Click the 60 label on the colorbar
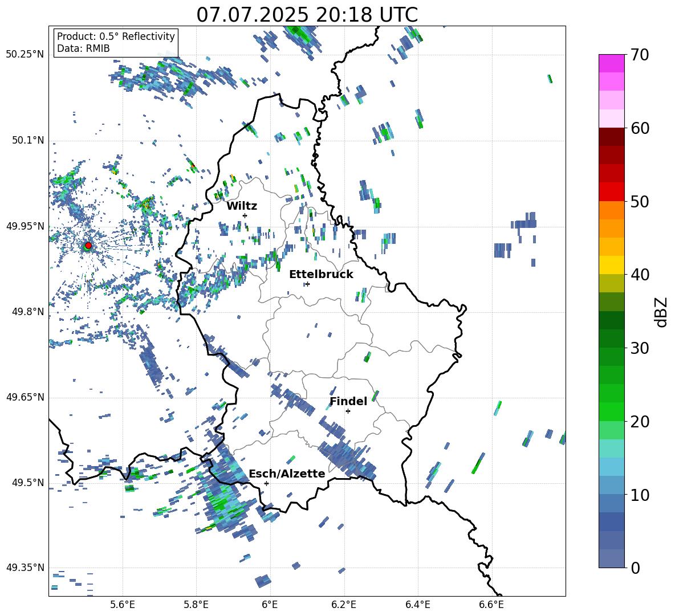Viewport: 675px width, 616px height. pyautogui.click(x=640, y=128)
